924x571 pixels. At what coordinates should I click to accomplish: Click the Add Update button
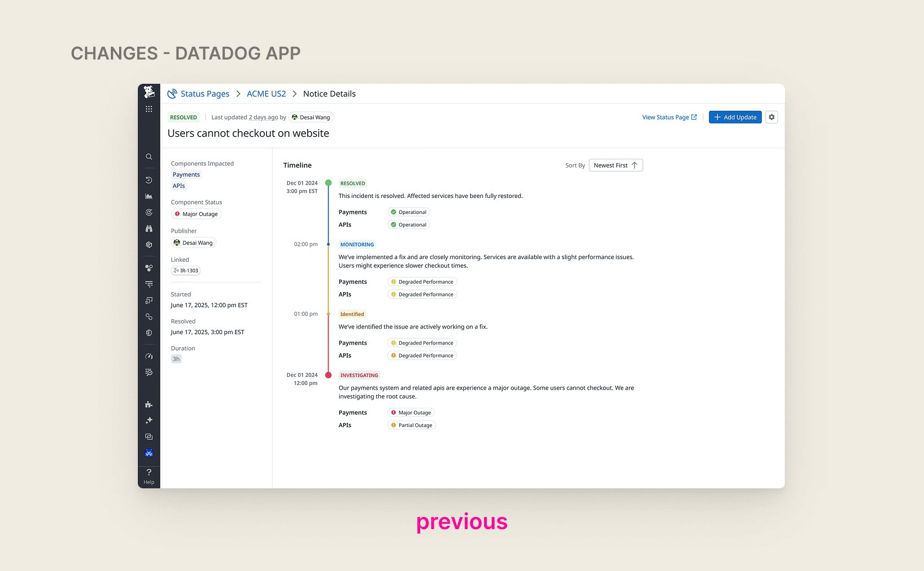point(735,117)
